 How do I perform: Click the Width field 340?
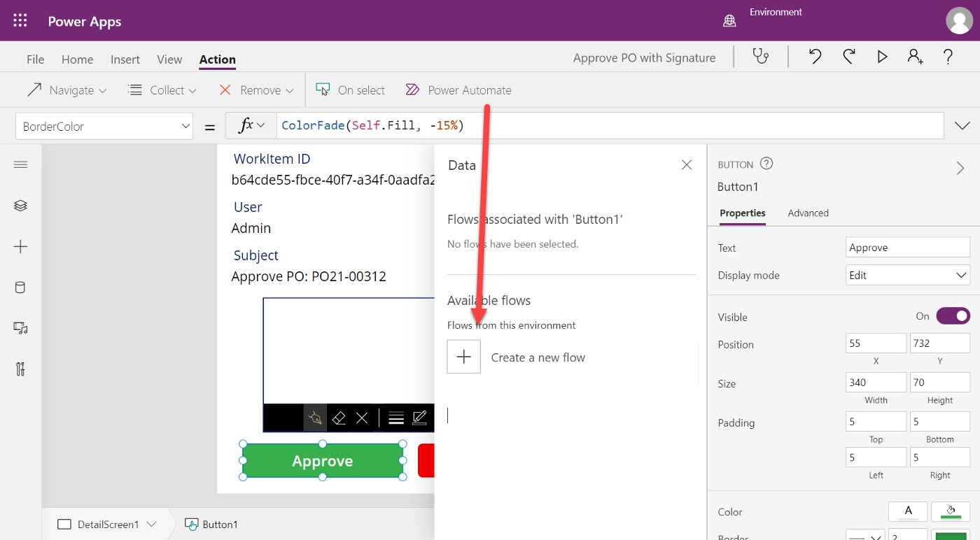(x=876, y=383)
